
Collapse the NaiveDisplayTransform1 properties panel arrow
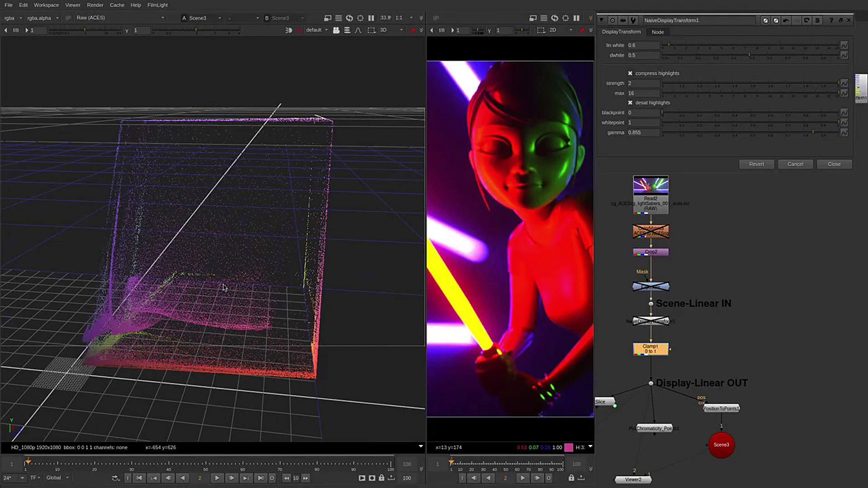coord(601,20)
